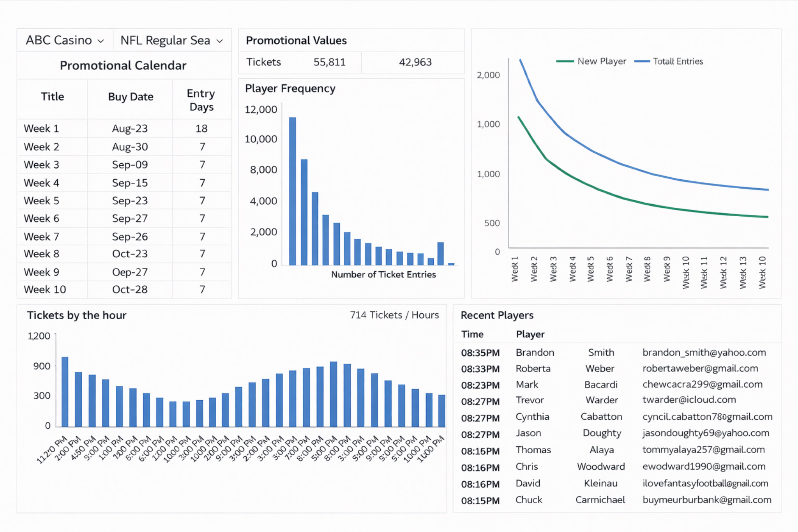Click the Time column header in Recent Players
Viewport: 798px width, 532px height.
(x=472, y=334)
